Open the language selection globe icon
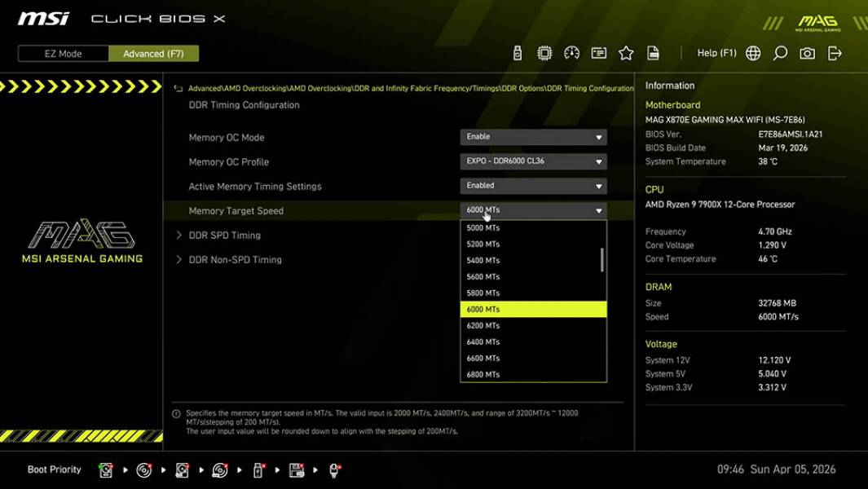The image size is (868, 489). 752,52
